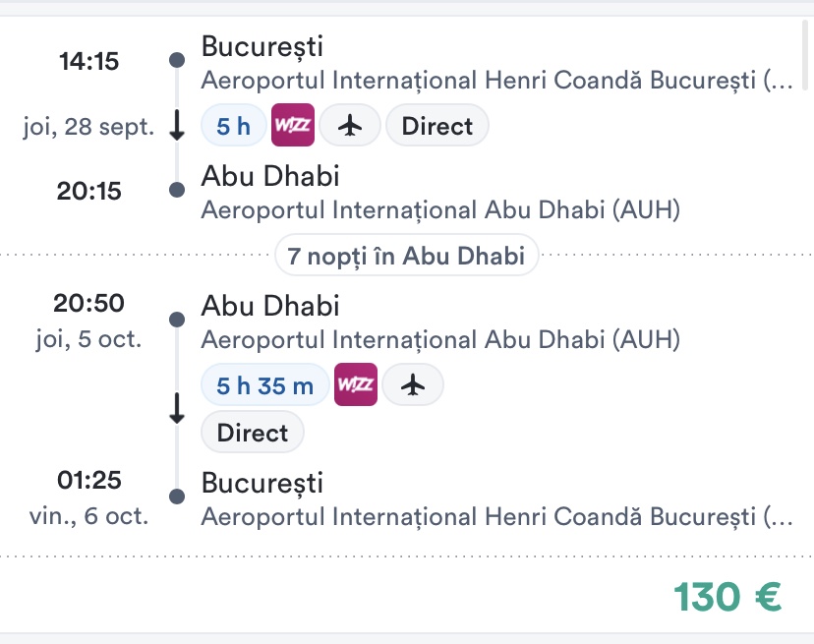Click the Direct tag on outbound flight
The height and width of the screenshot is (644, 814).
(437, 126)
